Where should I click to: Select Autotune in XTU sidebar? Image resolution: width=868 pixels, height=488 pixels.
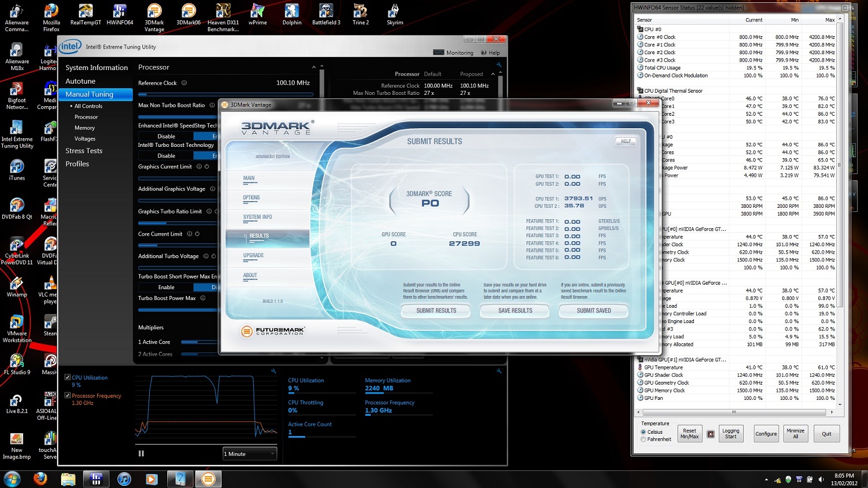(x=80, y=81)
